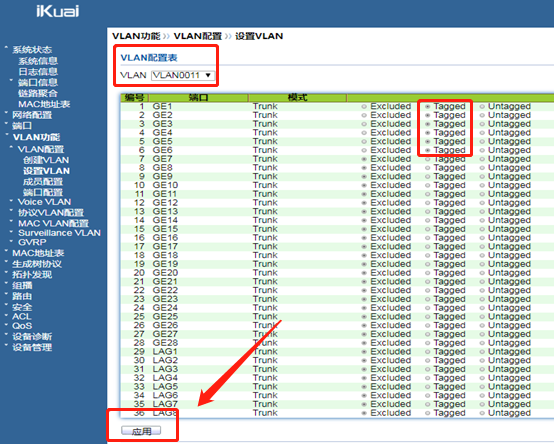
Task: Expand the Voice VLAN sidebar item
Action: pos(45,202)
